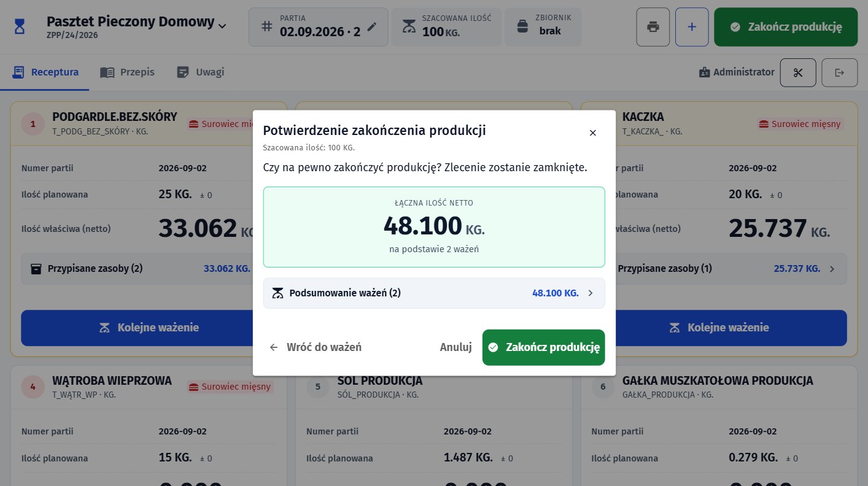Click the 0.279 KG. planned amount
The width and height of the screenshot is (868, 486).
click(753, 458)
